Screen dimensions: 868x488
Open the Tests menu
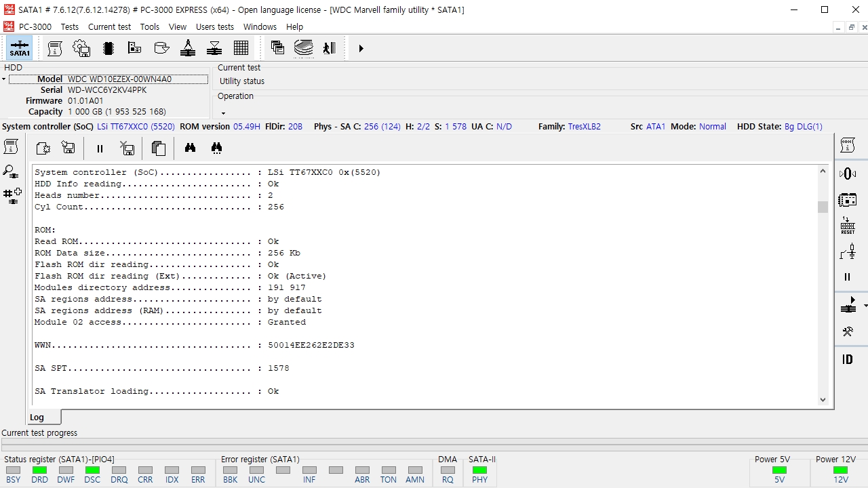69,27
